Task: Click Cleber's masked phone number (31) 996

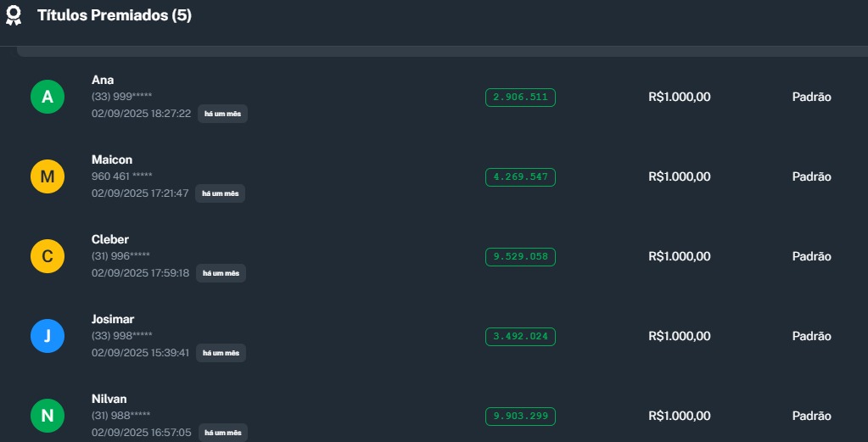Action: [x=120, y=256]
